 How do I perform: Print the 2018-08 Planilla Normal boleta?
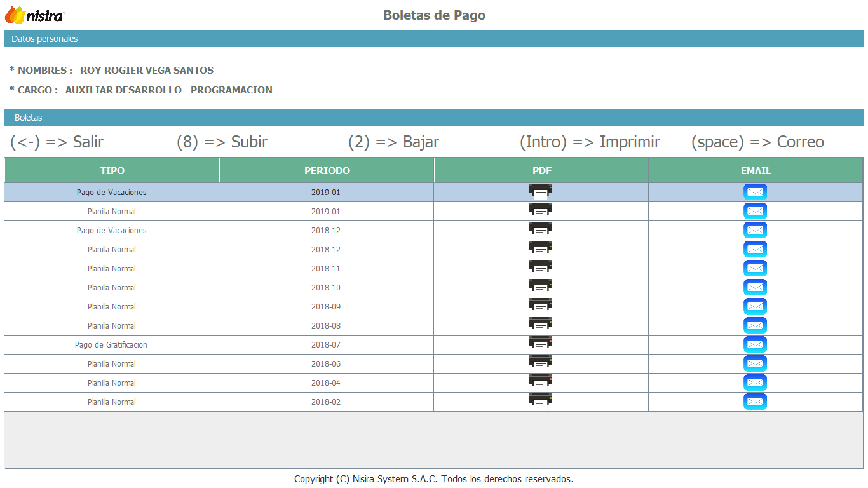(x=541, y=325)
